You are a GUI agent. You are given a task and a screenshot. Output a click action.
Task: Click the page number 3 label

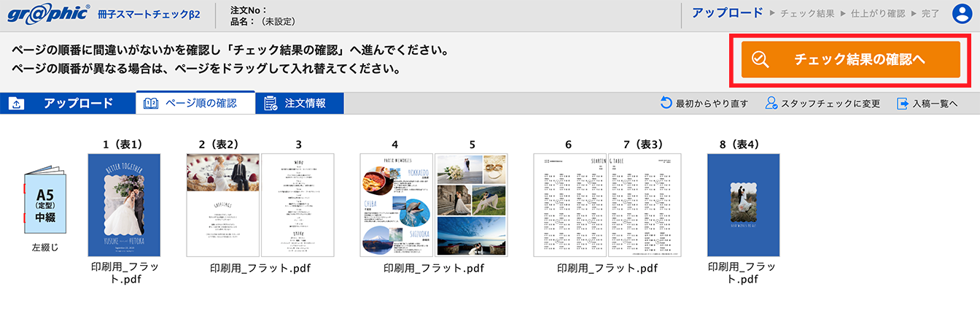[299, 145]
